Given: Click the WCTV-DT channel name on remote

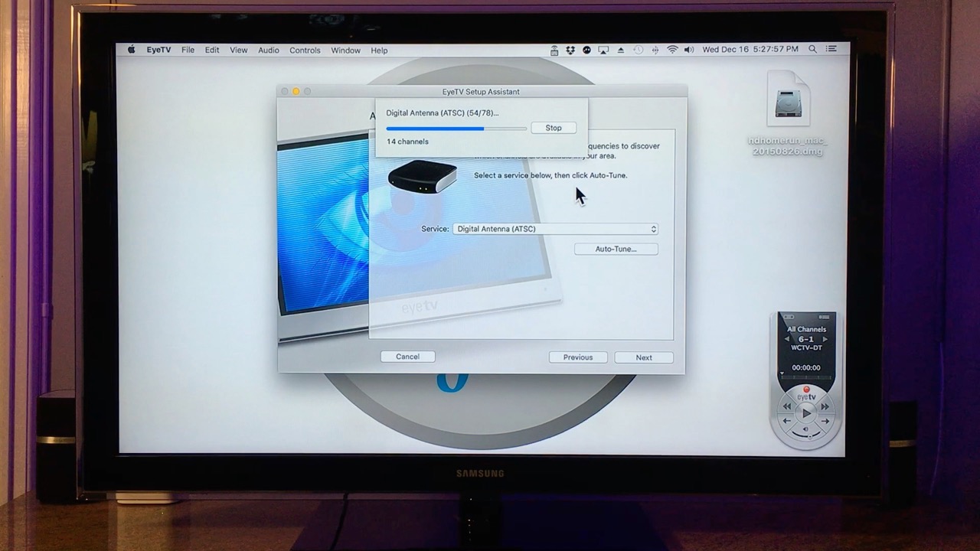Looking at the screenshot, I should (x=806, y=348).
